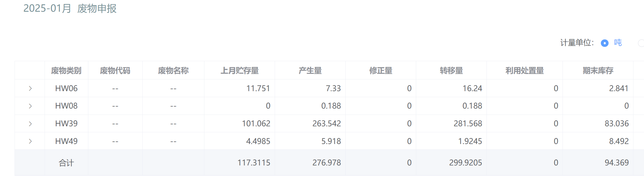
Task: Click the 11.751 last-month storage value
Action: [x=258, y=89]
